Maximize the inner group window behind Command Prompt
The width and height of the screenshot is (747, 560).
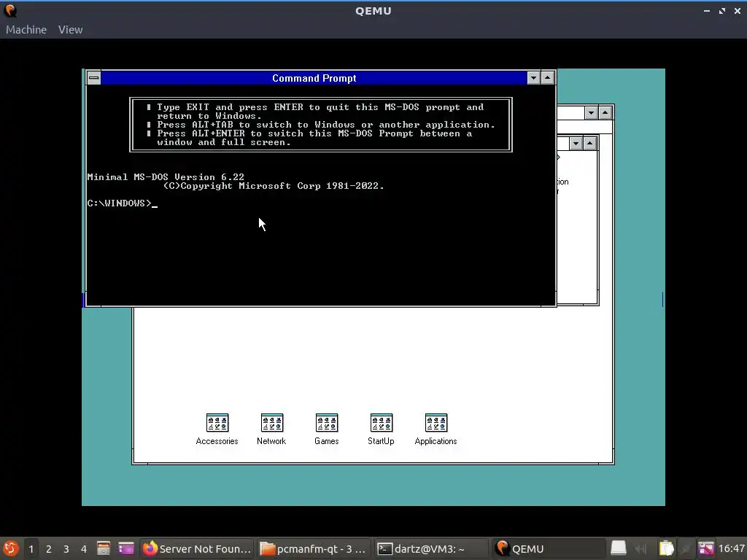[x=590, y=144]
